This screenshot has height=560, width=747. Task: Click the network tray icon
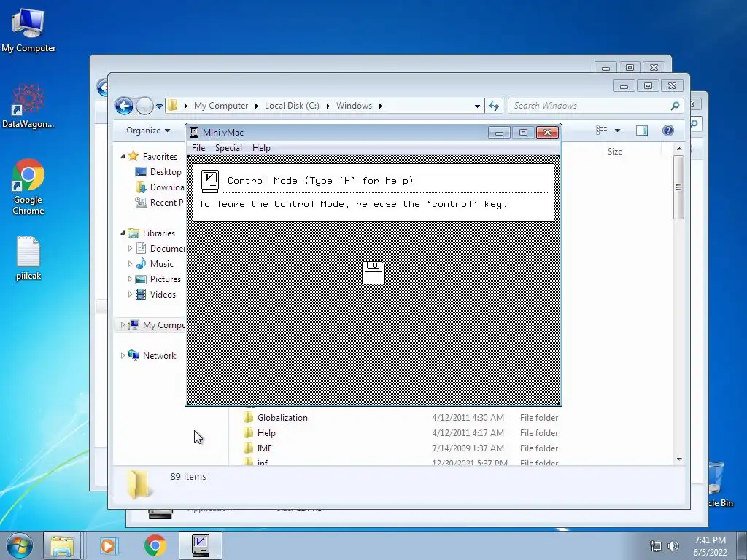[x=656, y=546]
